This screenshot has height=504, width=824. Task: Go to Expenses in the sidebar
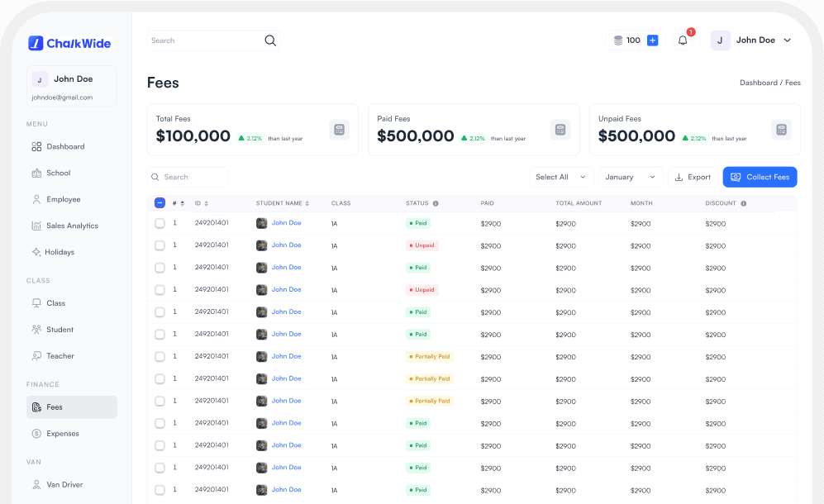(63, 434)
